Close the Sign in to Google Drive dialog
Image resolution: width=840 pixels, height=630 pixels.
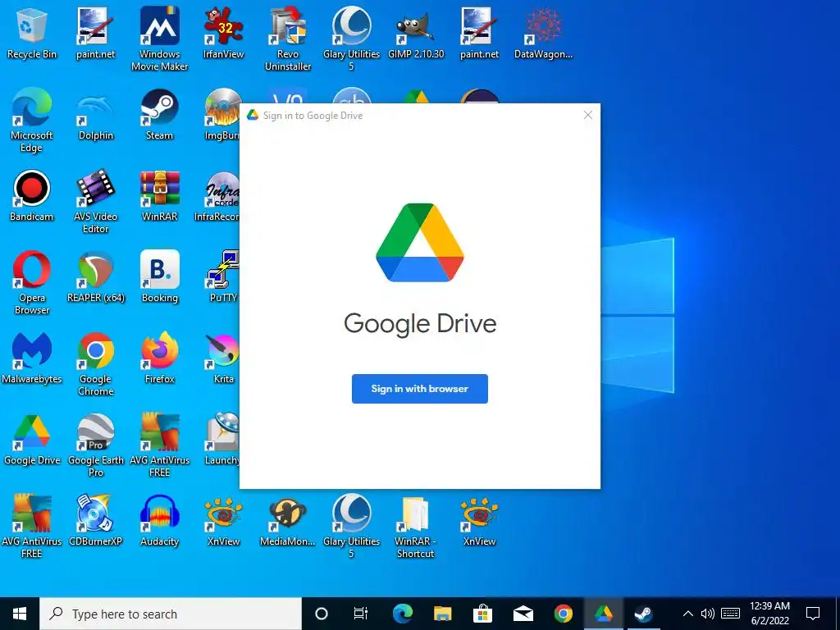point(587,115)
